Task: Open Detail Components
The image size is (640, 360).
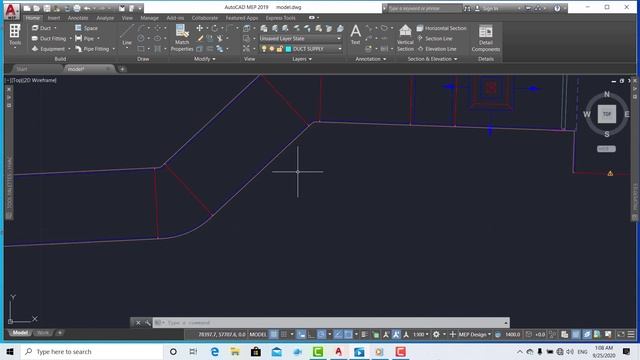Action: (486, 38)
